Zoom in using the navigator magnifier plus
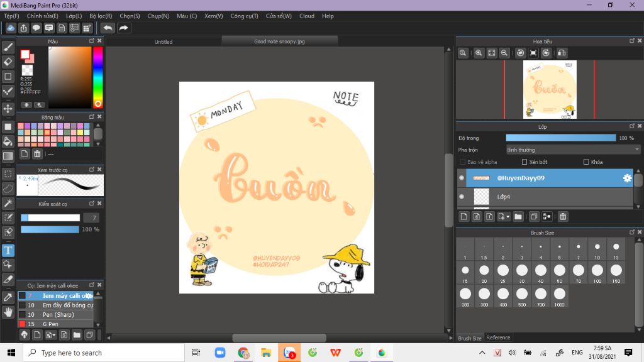 point(479,53)
